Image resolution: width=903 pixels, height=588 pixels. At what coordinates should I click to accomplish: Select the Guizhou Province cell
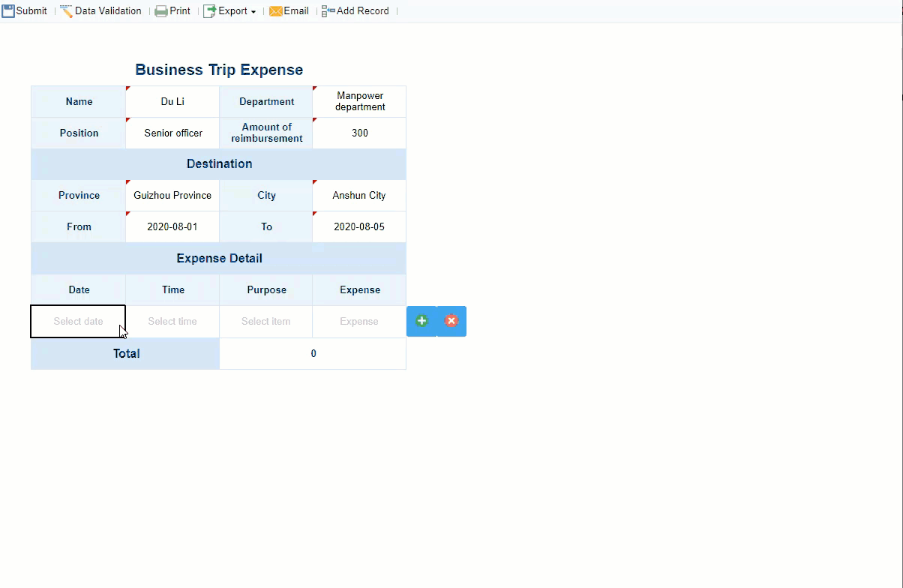[x=172, y=196]
